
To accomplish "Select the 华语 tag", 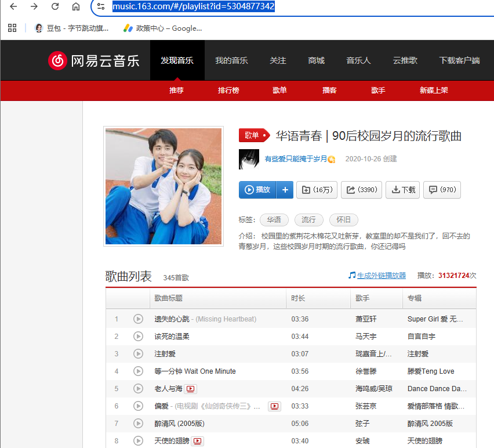I will [274, 220].
